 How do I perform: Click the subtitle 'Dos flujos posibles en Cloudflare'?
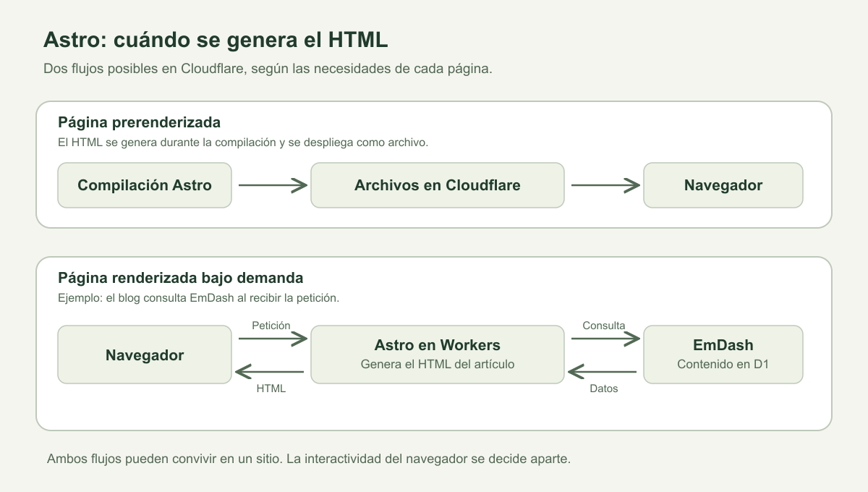click(144, 70)
